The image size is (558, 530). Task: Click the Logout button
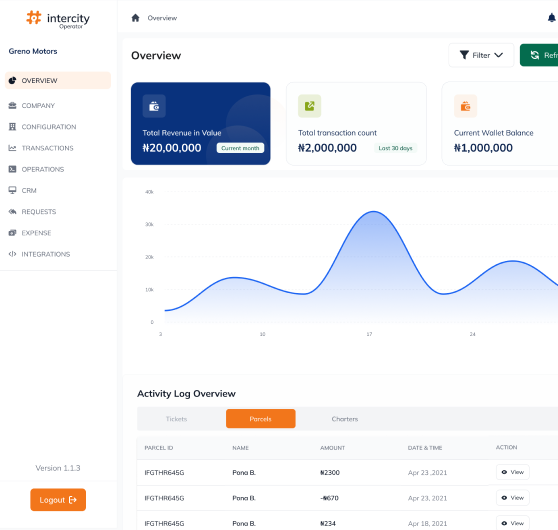click(x=58, y=500)
